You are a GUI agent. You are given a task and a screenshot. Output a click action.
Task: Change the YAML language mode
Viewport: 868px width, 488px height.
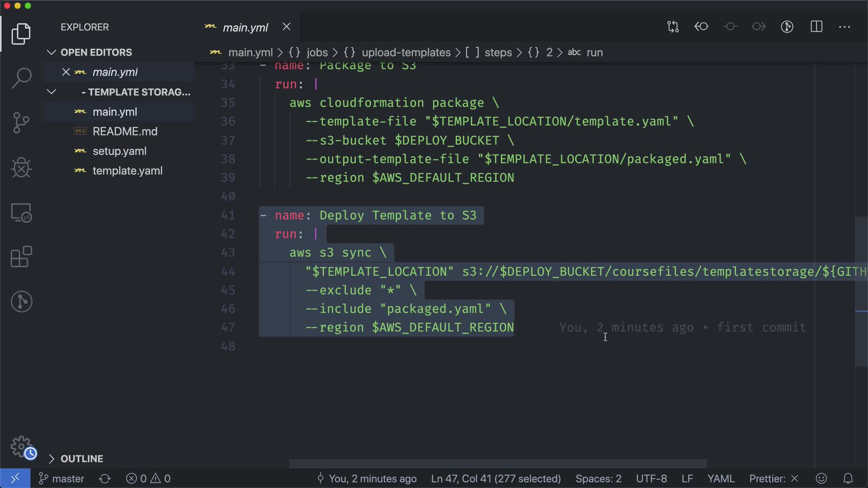[x=721, y=479]
